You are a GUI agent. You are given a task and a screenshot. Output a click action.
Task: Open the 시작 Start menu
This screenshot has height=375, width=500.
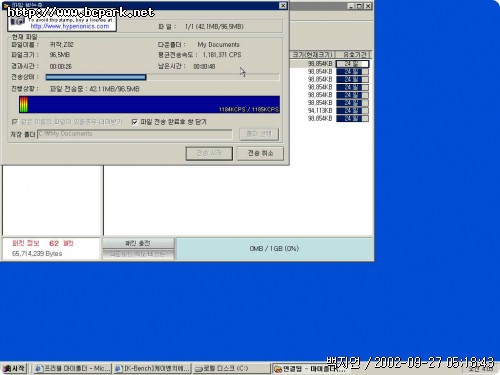[14, 369]
